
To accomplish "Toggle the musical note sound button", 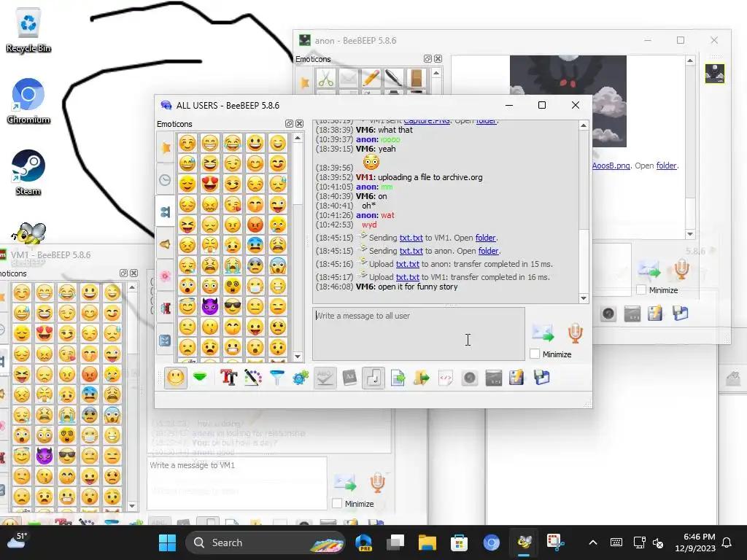I will tap(373, 378).
